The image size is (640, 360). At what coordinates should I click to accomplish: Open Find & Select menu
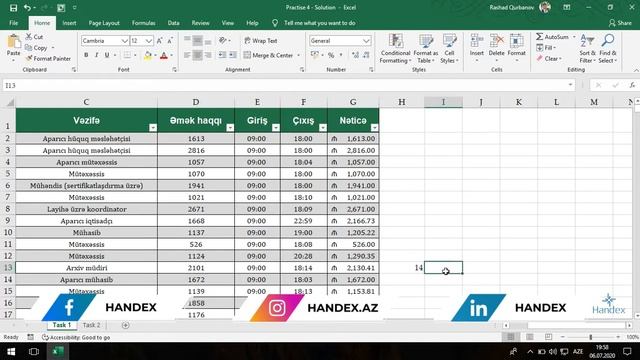608,49
